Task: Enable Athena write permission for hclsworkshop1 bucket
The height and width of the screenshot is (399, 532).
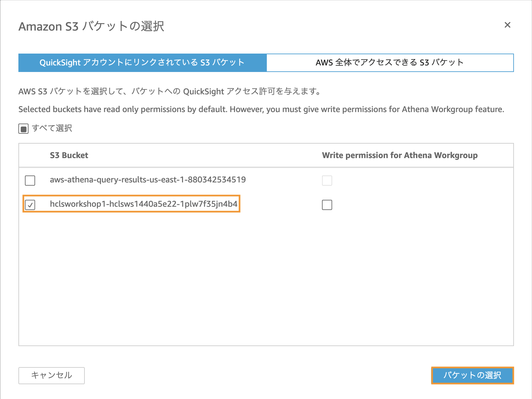Action: [x=327, y=205]
